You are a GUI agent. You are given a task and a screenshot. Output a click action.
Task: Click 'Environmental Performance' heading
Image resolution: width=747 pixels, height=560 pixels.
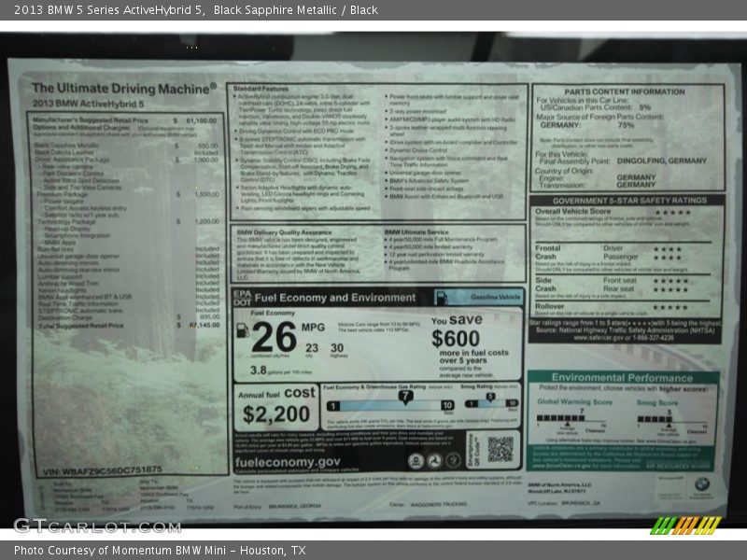coord(622,378)
